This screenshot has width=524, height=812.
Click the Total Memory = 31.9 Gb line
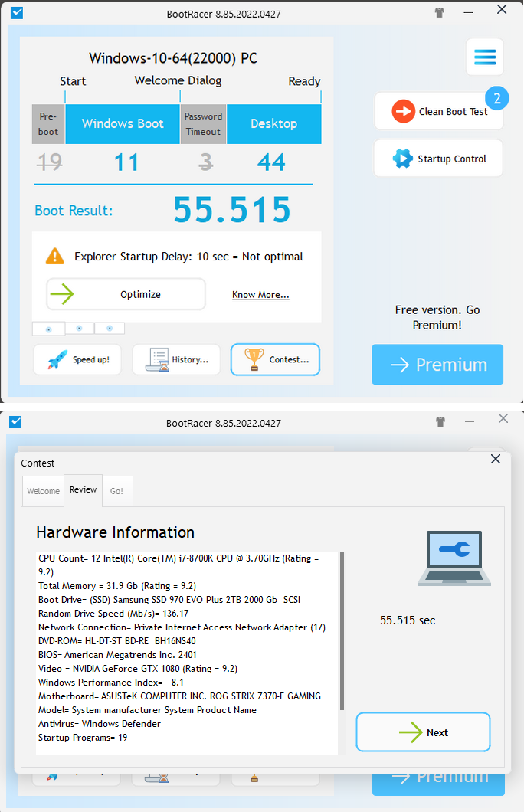pyautogui.click(x=117, y=586)
